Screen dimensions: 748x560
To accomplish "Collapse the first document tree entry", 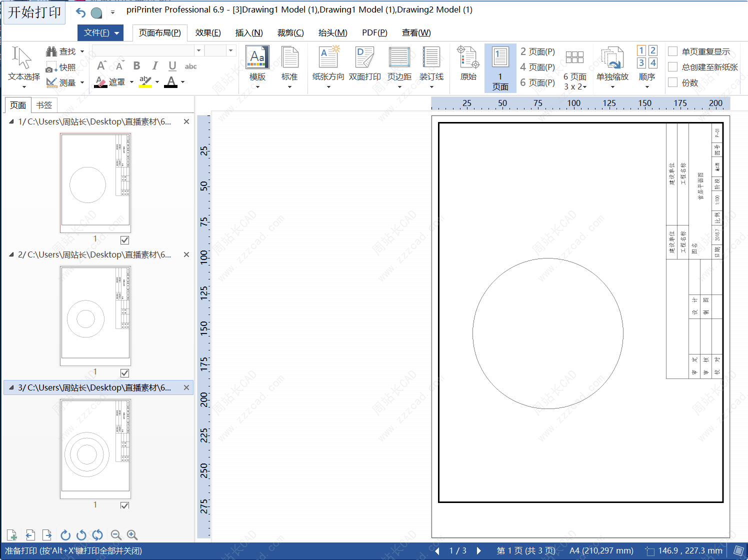I will (x=11, y=121).
